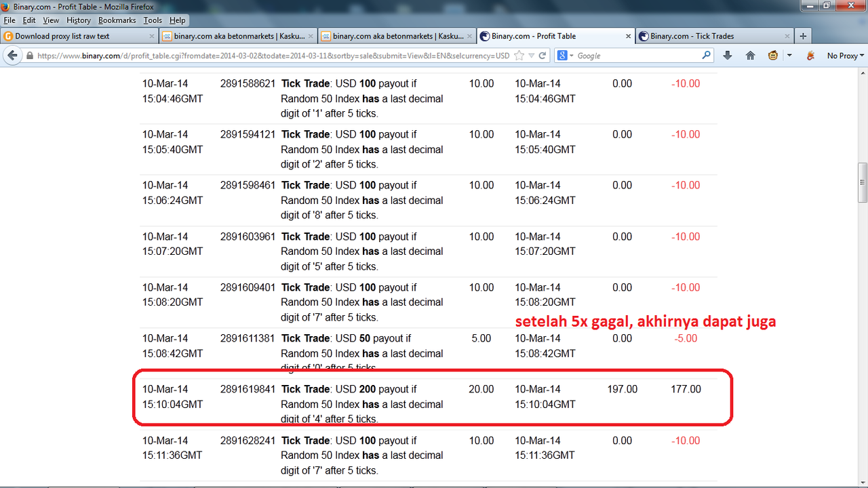The height and width of the screenshot is (488, 868).
Task: Close the Binary.com - Profit Table tab
Action: 627,36
